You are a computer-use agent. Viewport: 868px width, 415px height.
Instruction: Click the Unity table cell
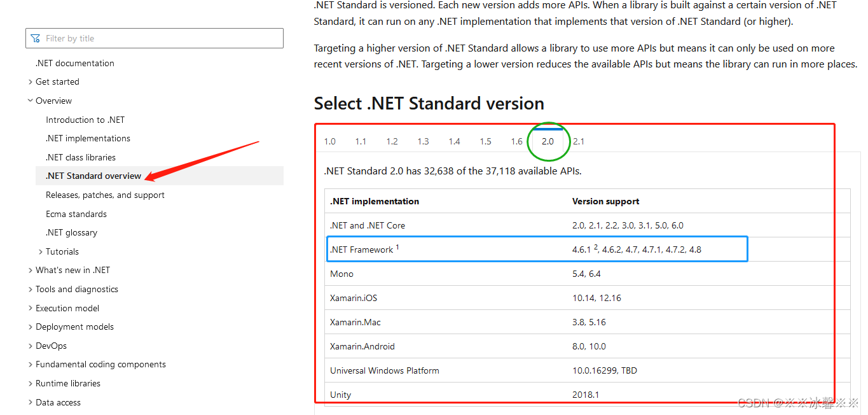tap(340, 395)
